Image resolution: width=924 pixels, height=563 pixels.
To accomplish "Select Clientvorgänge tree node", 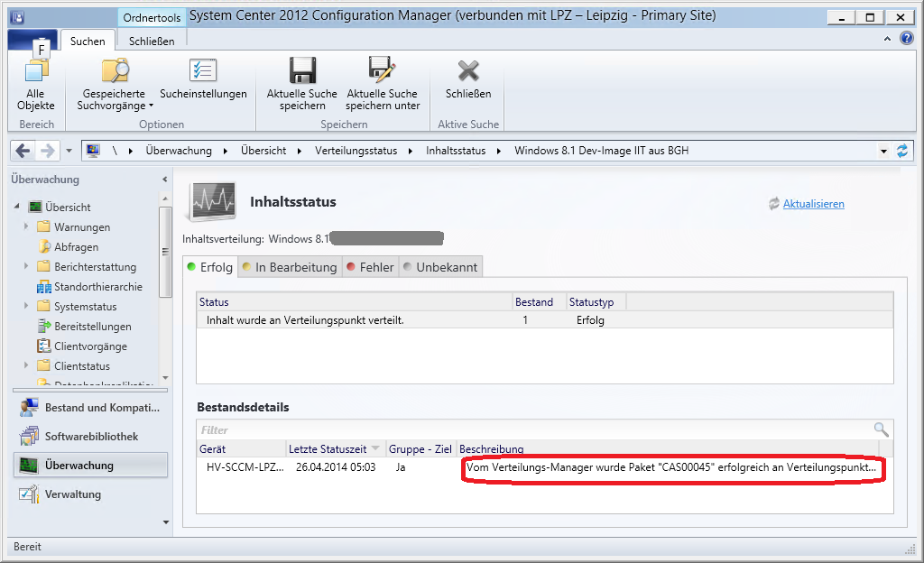I will [90, 346].
